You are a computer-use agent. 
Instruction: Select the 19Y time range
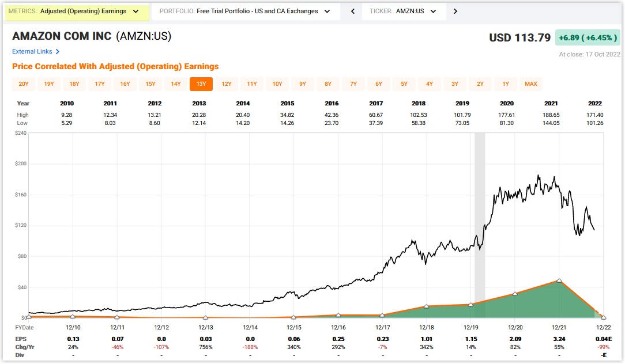coord(49,84)
